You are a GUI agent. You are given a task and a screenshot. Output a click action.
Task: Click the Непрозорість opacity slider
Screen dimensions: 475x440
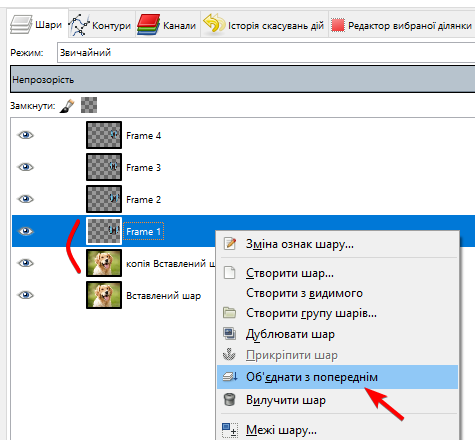pos(243,79)
